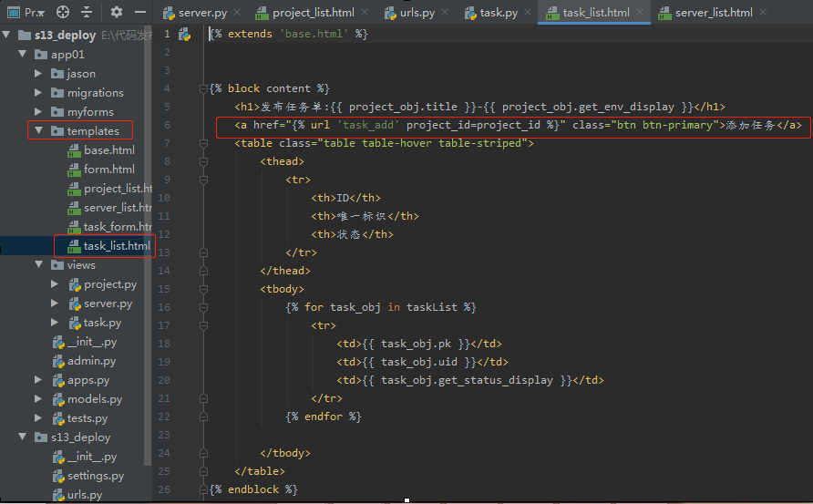
Task: Click the collapse all icon in Project panel
Action: point(87,12)
